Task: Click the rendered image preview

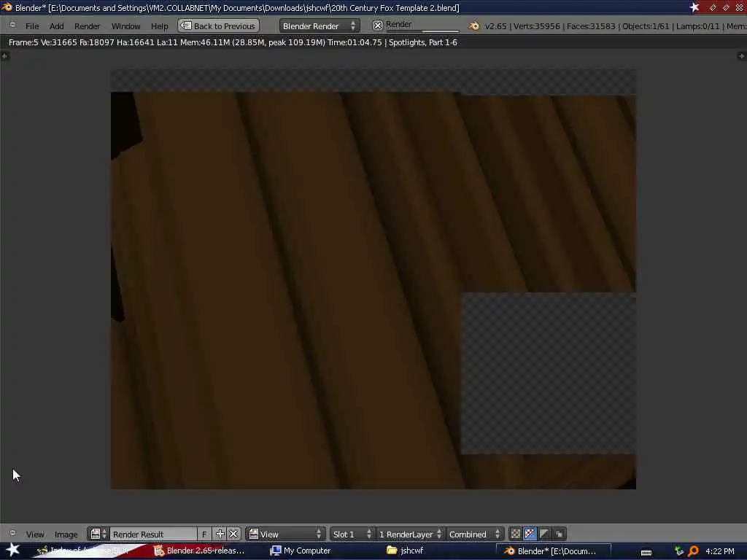Action: click(x=373, y=279)
